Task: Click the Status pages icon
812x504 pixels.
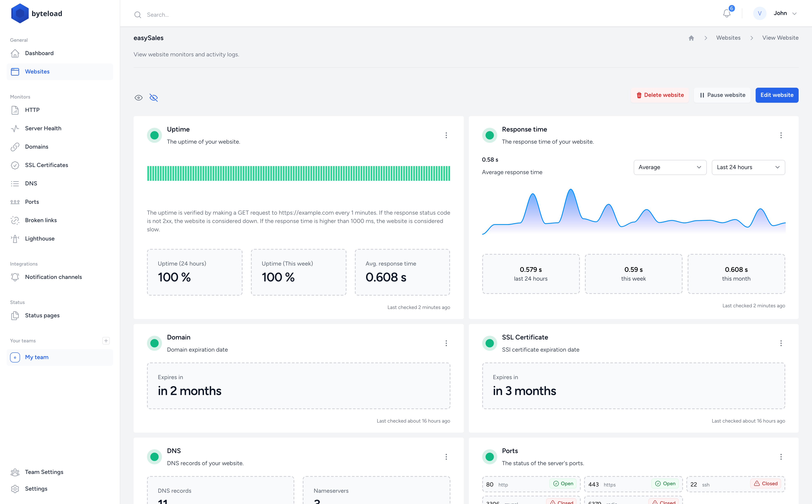Action: (15, 315)
